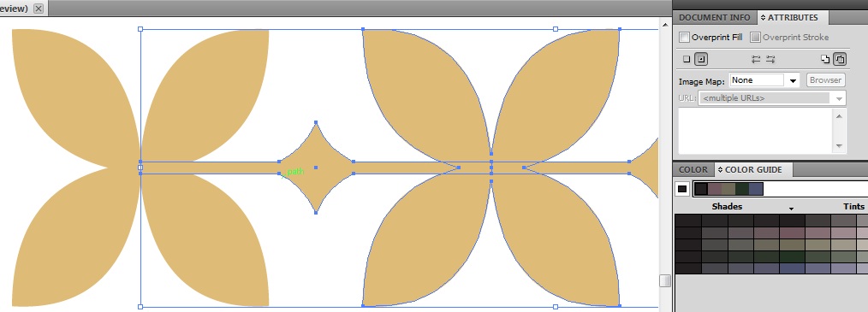Screen dimensions: 868x312
Task: Click the diamond's top anchor point
Action: 316,122
